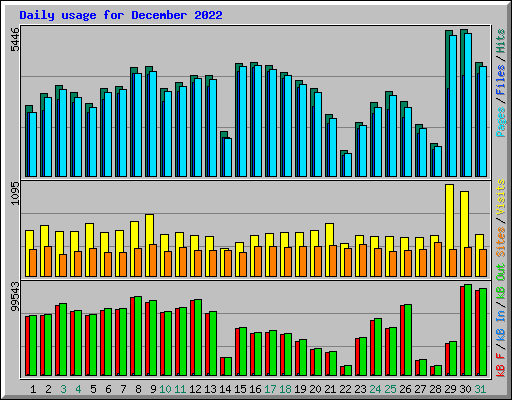Click day 24 on the x-axis
The width and height of the screenshot is (512, 400).
(375, 389)
